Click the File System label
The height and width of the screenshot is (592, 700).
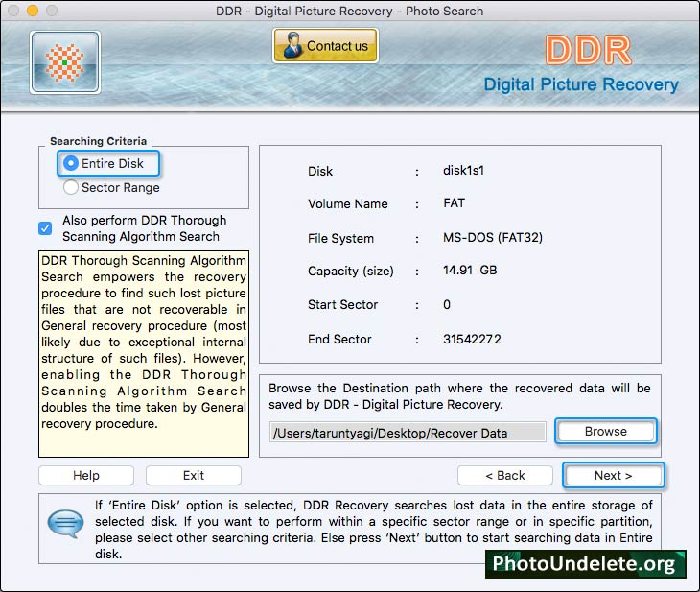(340, 239)
